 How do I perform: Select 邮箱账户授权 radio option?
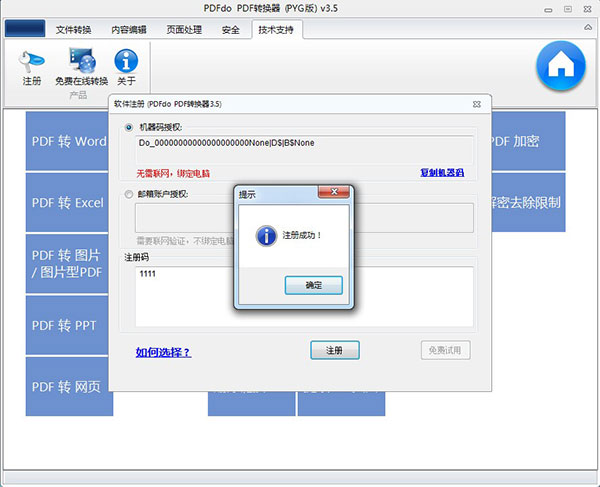click(x=129, y=194)
